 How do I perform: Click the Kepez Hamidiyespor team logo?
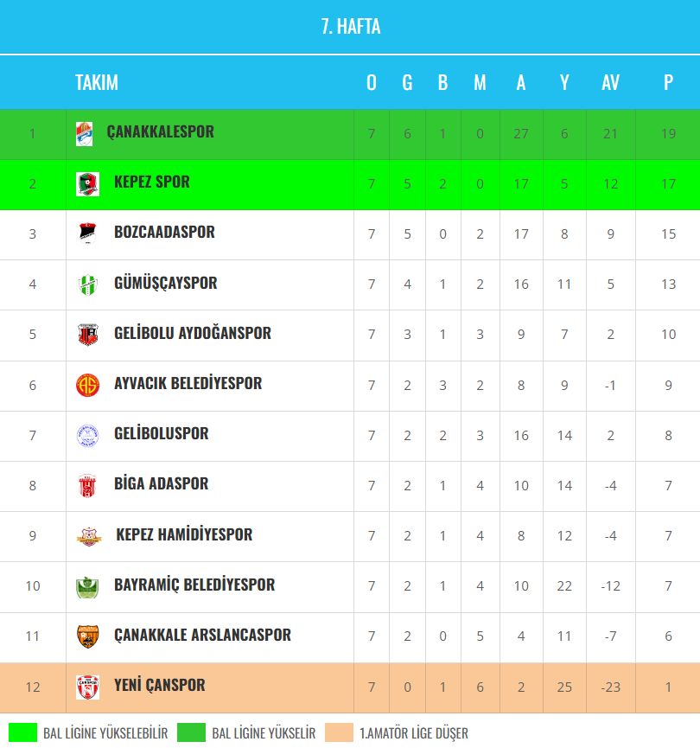click(87, 535)
